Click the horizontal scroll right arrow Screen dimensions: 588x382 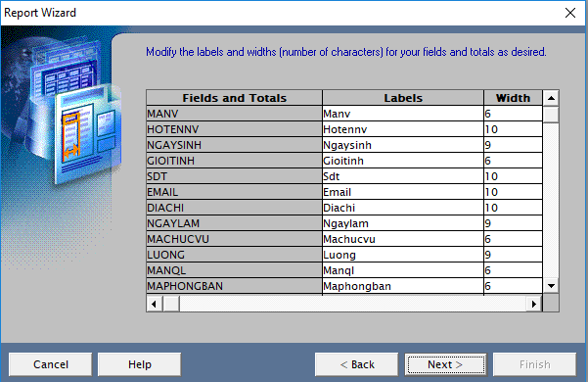coord(534,304)
